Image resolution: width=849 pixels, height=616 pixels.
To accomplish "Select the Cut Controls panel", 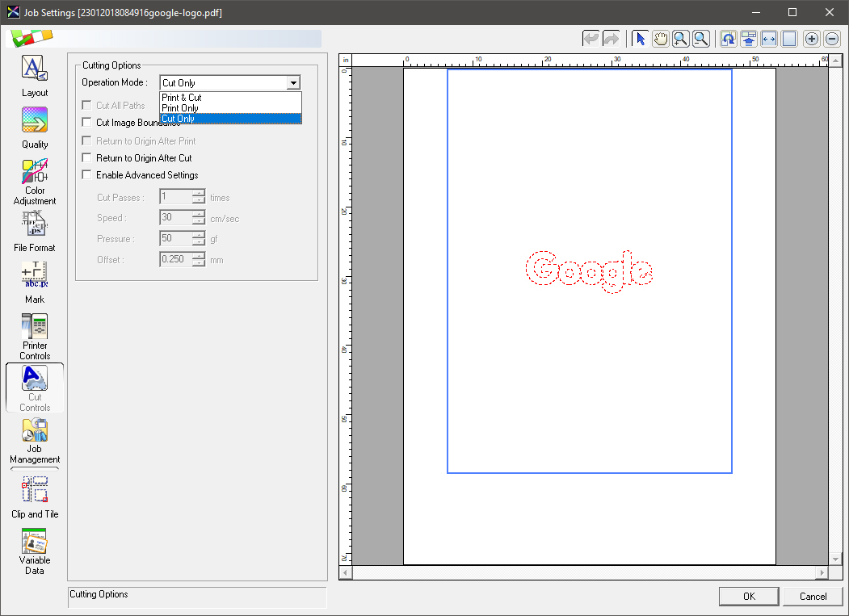I will (x=35, y=388).
